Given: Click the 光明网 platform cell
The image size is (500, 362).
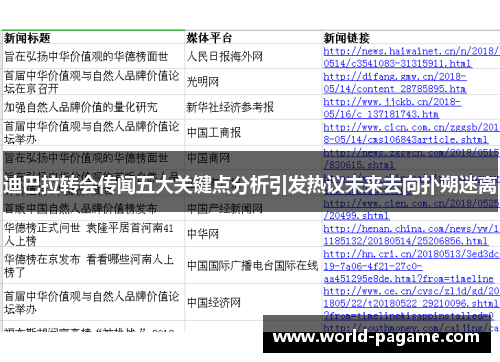Looking at the screenshot, I should [x=253, y=82].
